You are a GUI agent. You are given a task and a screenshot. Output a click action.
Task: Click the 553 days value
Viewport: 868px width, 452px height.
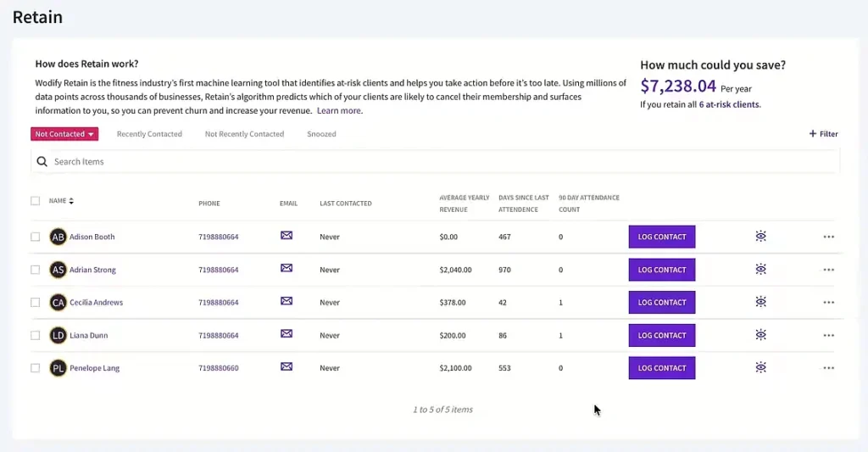[x=504, y=368]
